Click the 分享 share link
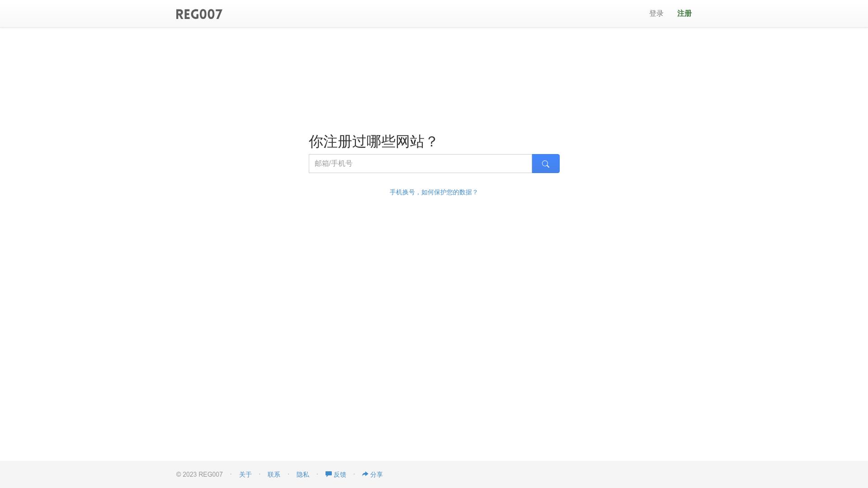The image size is (868, 488). pyautogui.click(x=373, y=474)
